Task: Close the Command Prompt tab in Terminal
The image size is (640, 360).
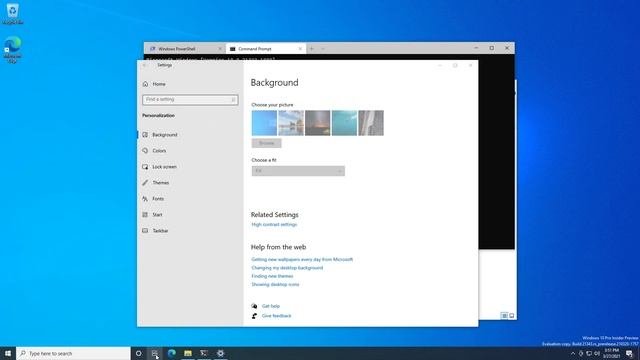Action: 300,49
